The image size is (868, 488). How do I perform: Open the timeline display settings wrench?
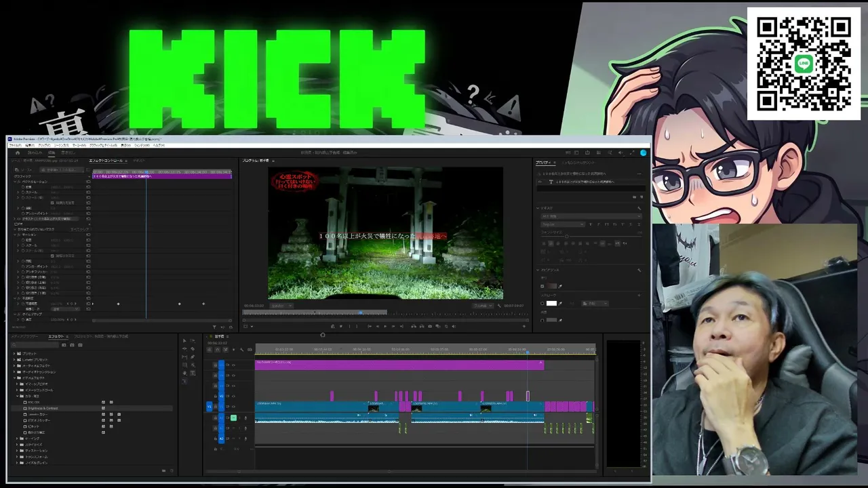click(x=242, y=350)
